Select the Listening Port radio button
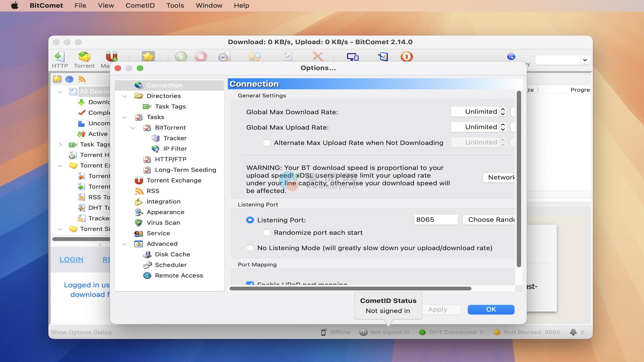The image size is (644, 362). [250, 220]
